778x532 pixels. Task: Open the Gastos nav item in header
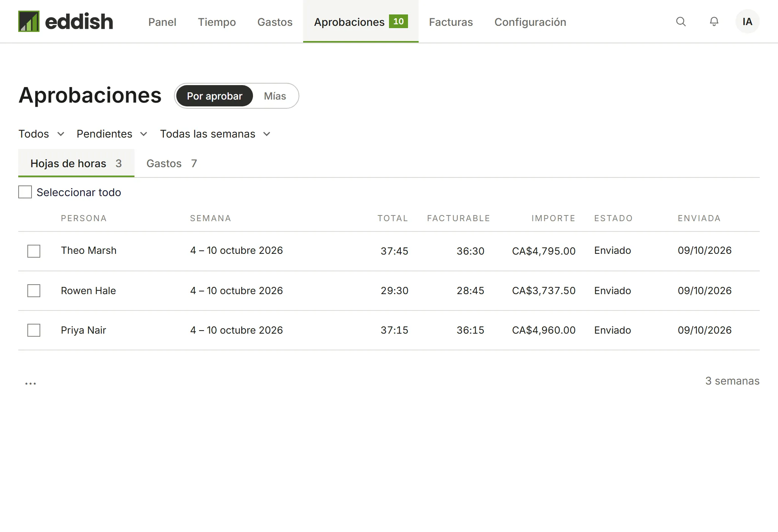tap(275, 22)
